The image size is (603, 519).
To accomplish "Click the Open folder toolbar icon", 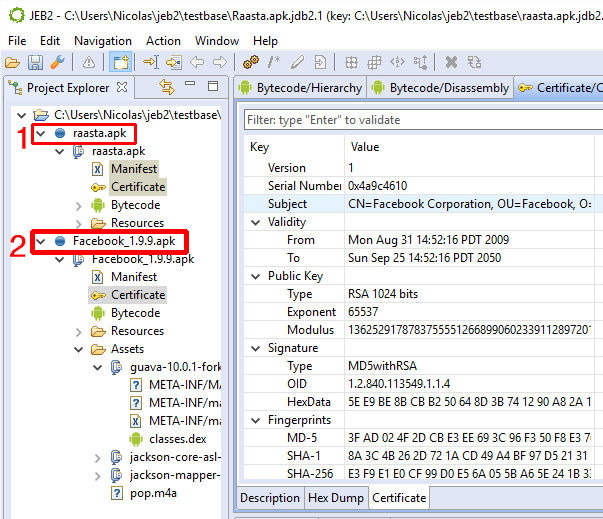I will click(x=12, y=62).
